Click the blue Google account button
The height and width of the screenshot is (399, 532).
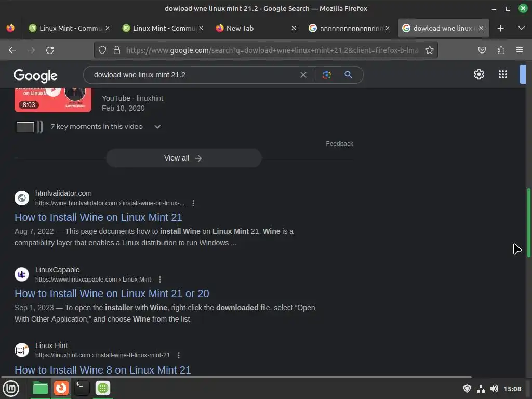click(523, 74)
